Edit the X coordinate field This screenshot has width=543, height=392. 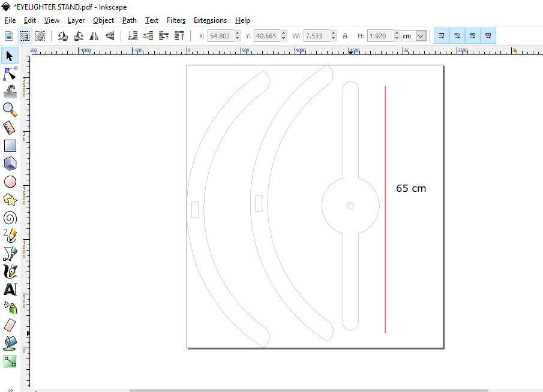click(221, 35)
